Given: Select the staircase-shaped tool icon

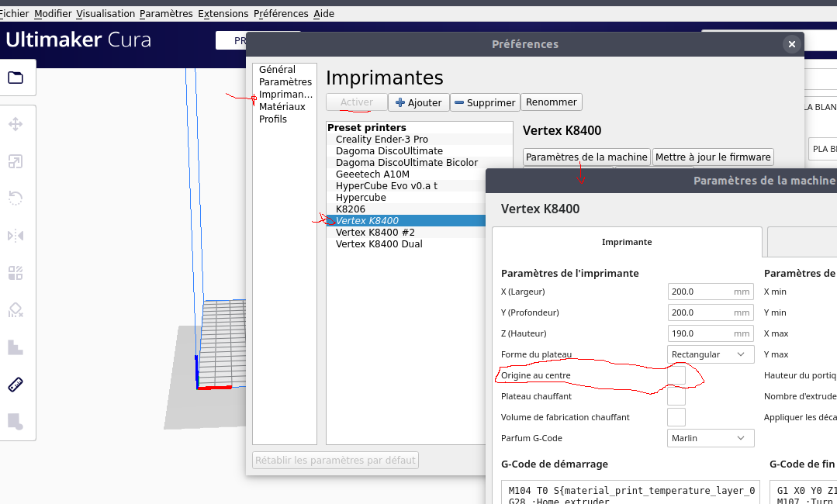Looking at the screenshot, I should pyautogui.click(x=16, y=347).
